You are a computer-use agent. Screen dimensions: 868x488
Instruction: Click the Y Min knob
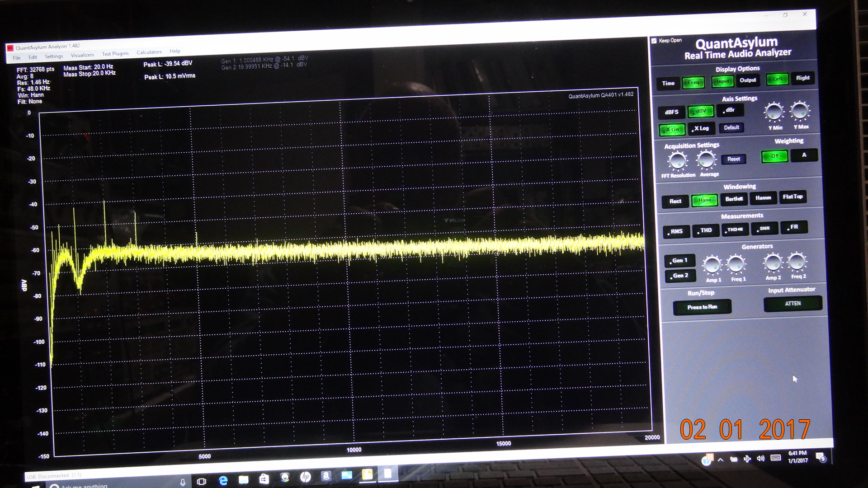(x=774, y=112)
